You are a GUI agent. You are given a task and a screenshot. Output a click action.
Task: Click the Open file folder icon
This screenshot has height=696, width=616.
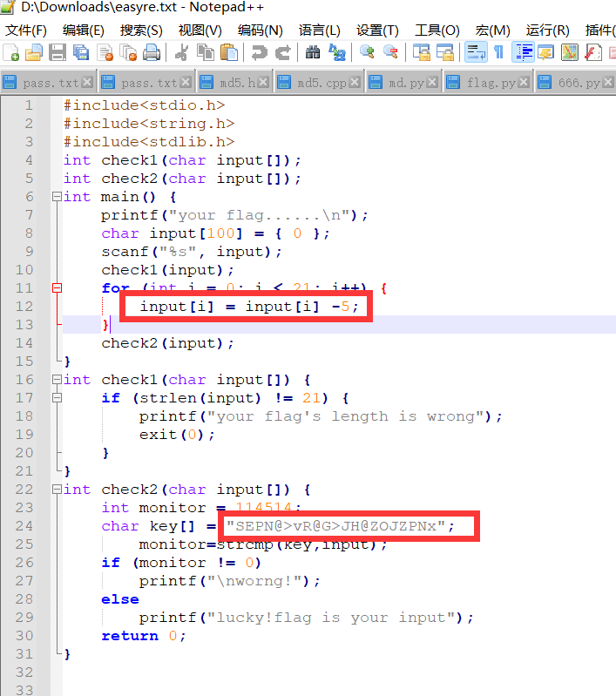34,52
